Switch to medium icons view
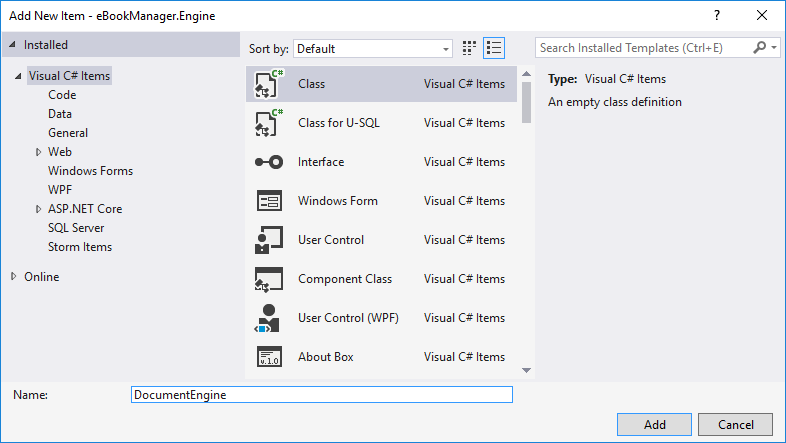 [469, 48]
